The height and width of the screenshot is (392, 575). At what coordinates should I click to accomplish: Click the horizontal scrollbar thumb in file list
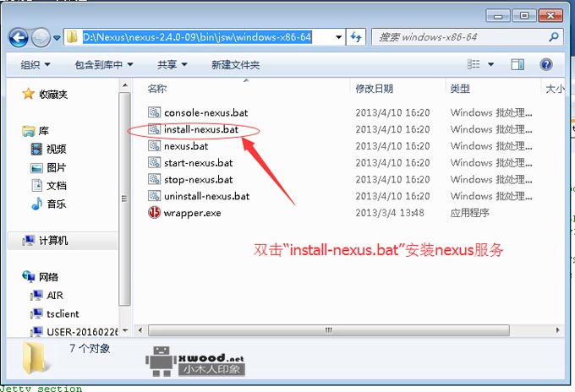click(329, 330)
